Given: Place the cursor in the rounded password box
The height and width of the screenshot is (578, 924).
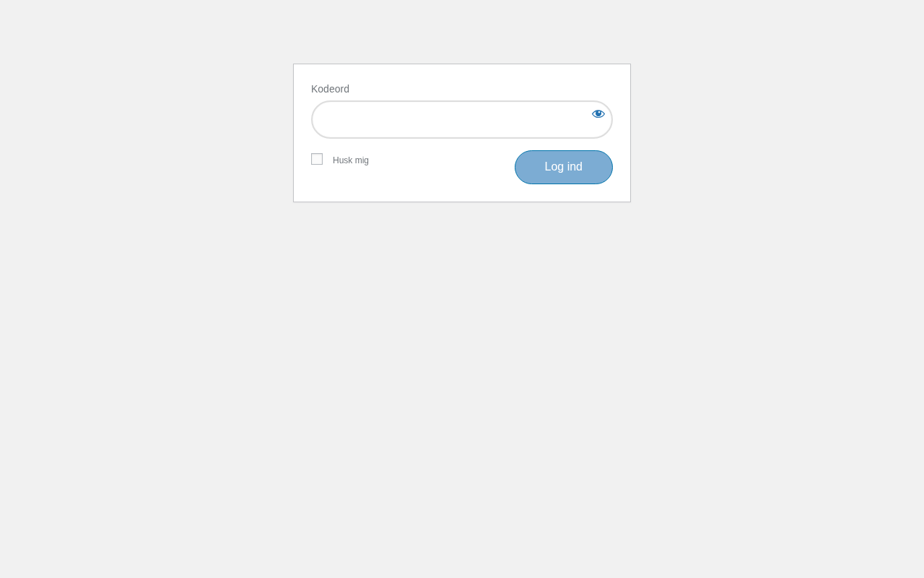Looking at the screenshot, I should tap(462, 119).
